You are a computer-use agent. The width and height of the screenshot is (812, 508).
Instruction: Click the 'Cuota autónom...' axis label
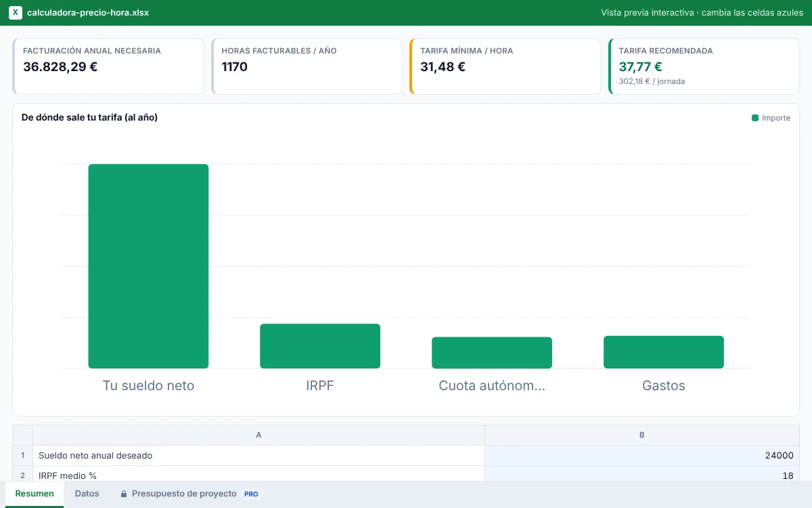coord(492,385)
